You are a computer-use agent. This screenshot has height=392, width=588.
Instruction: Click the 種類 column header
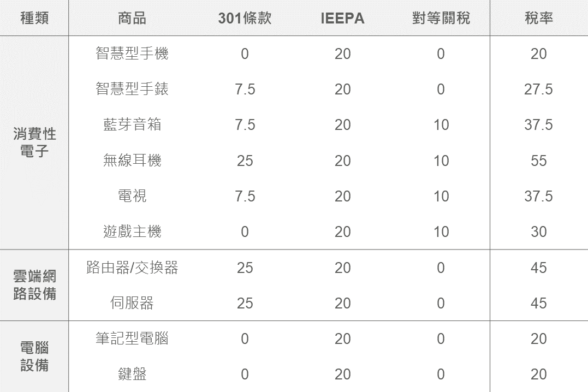pos(34,18)
